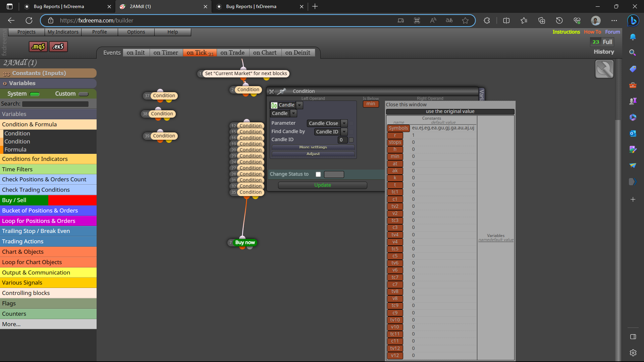The width and height of the screenshot is (644, 362).
Task: Open the Edge sidebar notifications bell
Action: tap(633, 37)
